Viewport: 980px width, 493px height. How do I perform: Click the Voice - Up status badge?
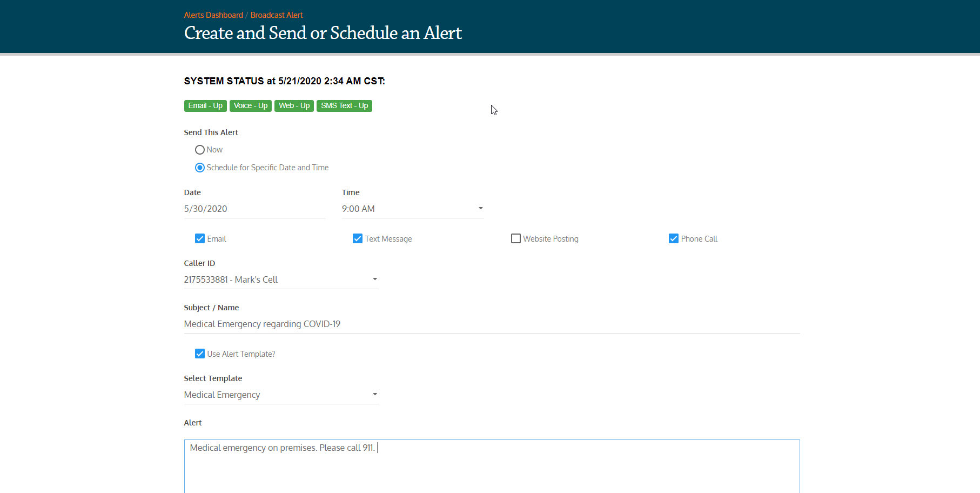tap(250, 106)
